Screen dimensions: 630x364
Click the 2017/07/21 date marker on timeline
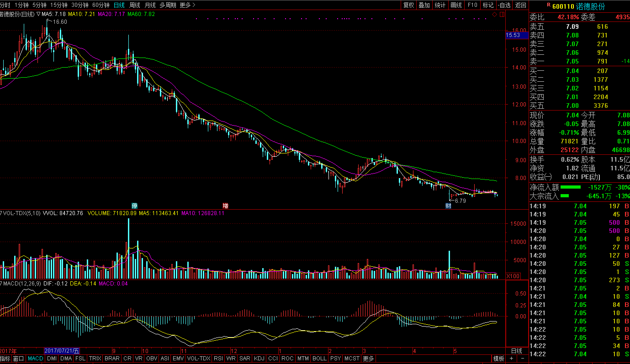[62, 351]
